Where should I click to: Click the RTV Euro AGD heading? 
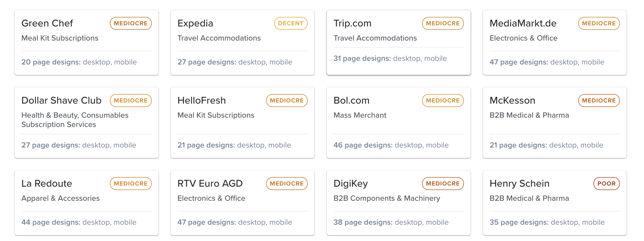(x=210, y=184)
